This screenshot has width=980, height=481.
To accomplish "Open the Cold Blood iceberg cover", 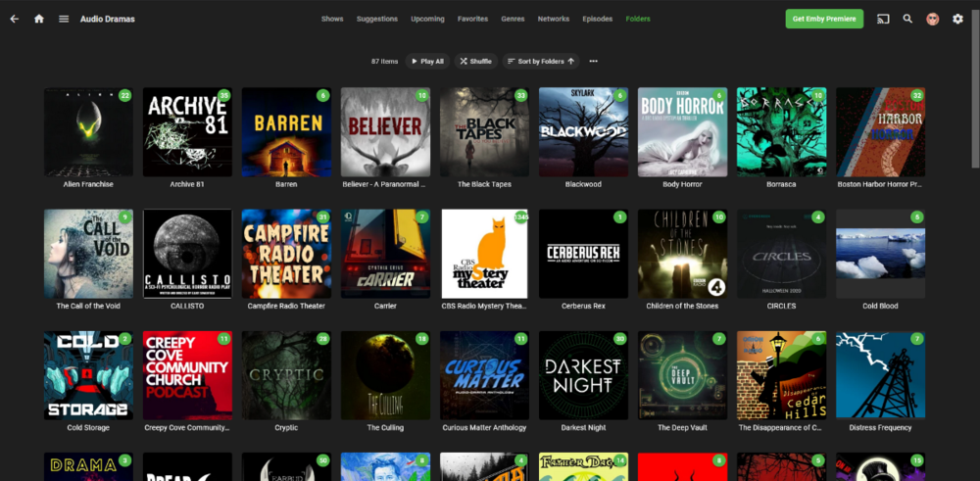I will (x=881, y=254).
